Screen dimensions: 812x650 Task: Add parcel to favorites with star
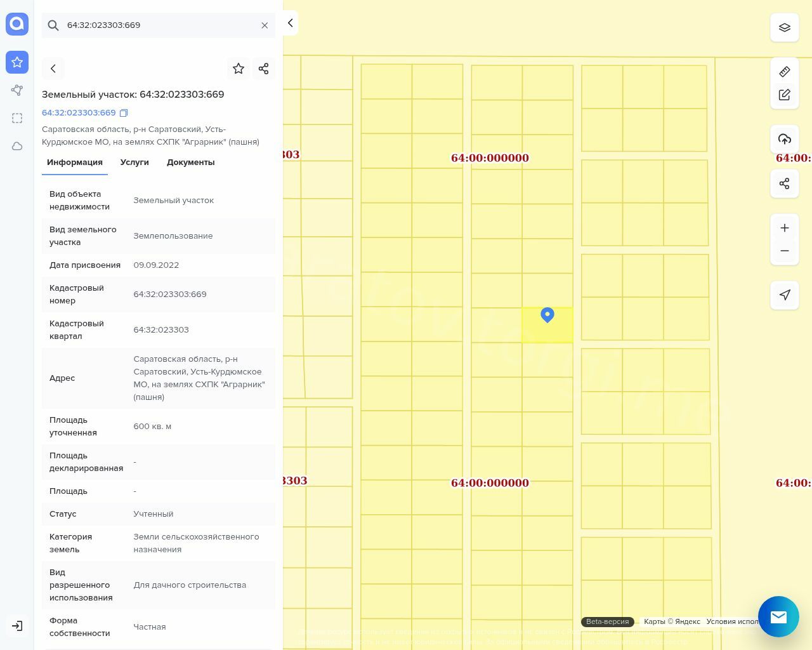click(239, 69)
